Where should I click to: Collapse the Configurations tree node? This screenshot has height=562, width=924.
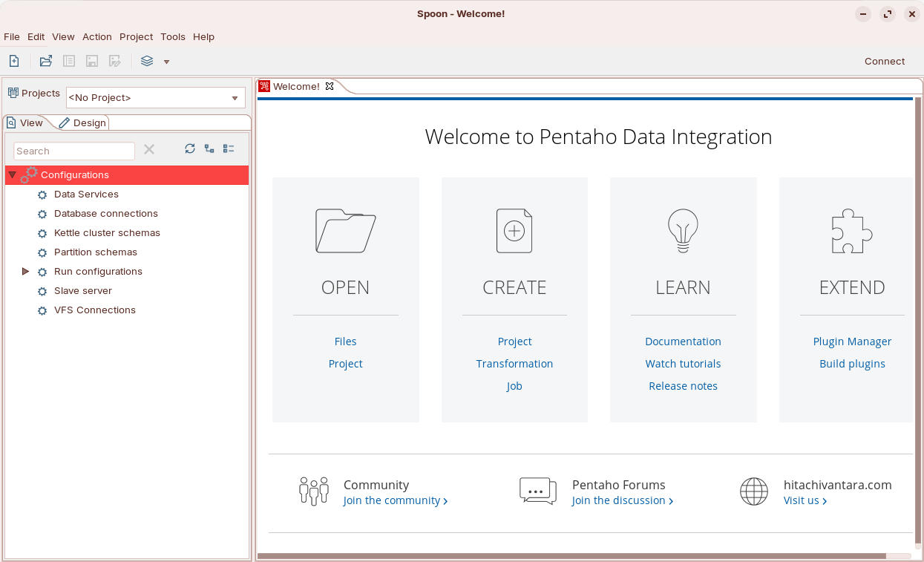pyautogui.click(x=12, y=175)
